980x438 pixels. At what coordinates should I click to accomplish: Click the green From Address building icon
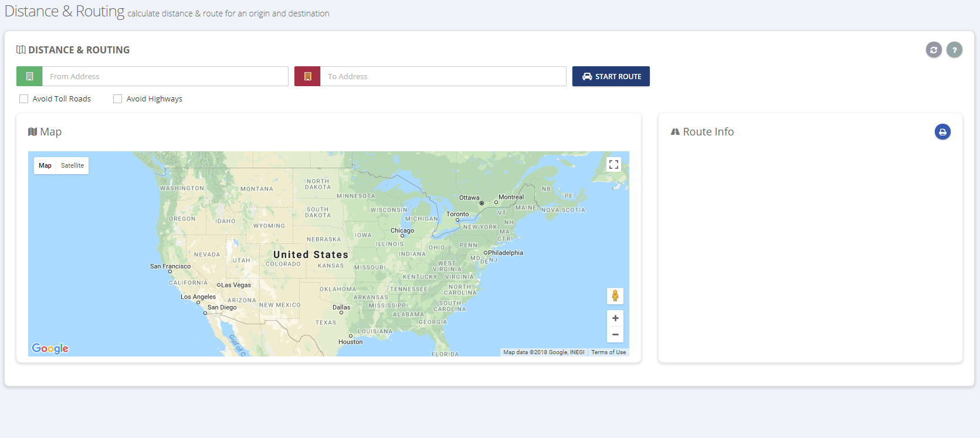(29, 76)
